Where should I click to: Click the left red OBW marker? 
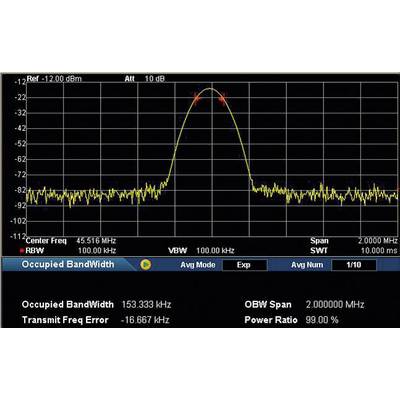(197, 98)
